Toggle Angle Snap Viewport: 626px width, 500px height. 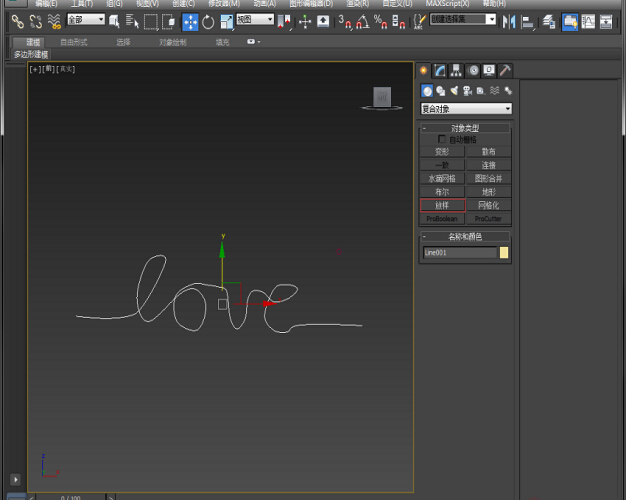363,22
